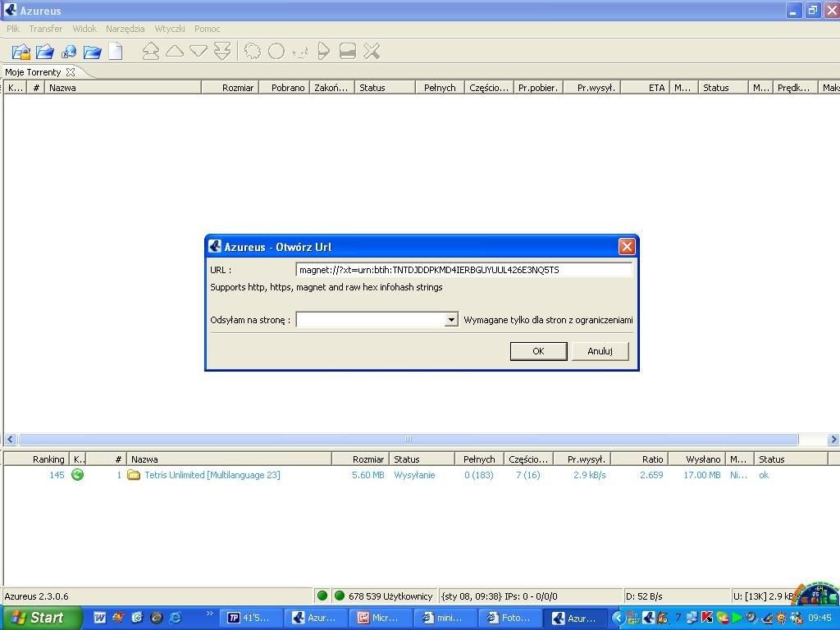
Task: Click the horizontal scrollbar thumb
Action: coord(409,440)
